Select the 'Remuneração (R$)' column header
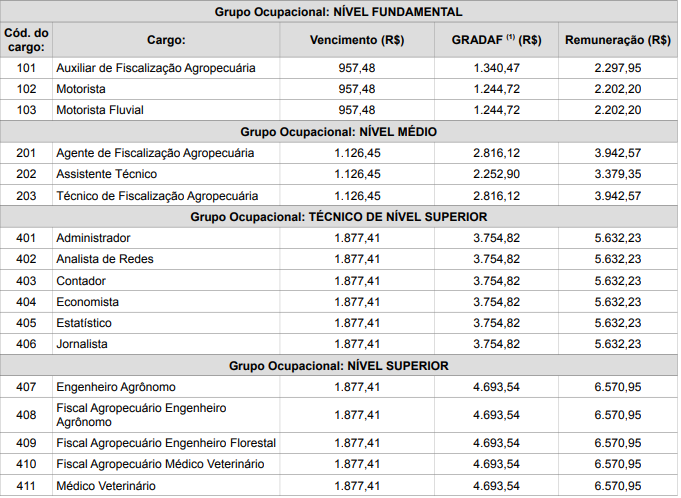The width and height of the screenshot is (681, 498). tap(617, 41)
